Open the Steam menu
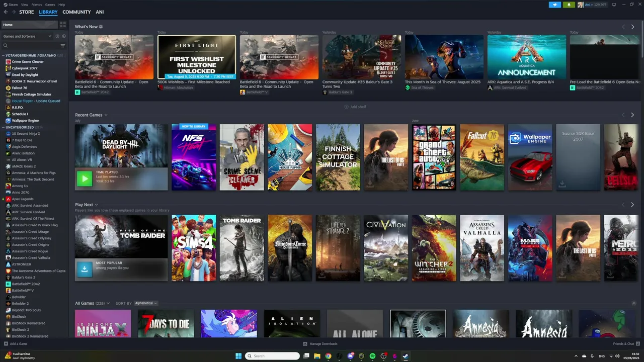 [13, 5]
